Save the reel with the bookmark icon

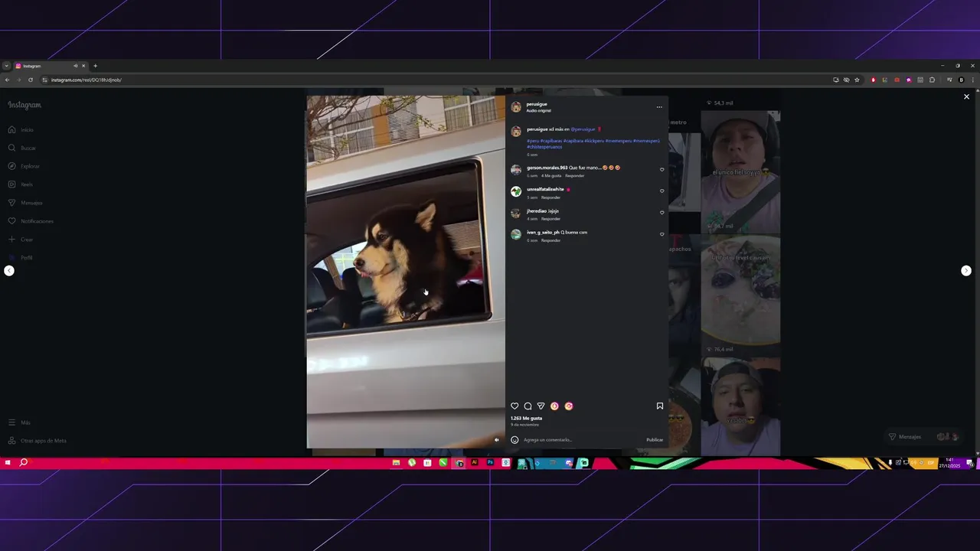660,406
